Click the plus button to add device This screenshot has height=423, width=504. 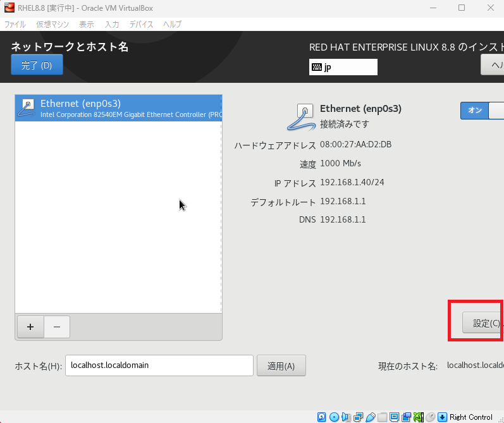30,327
